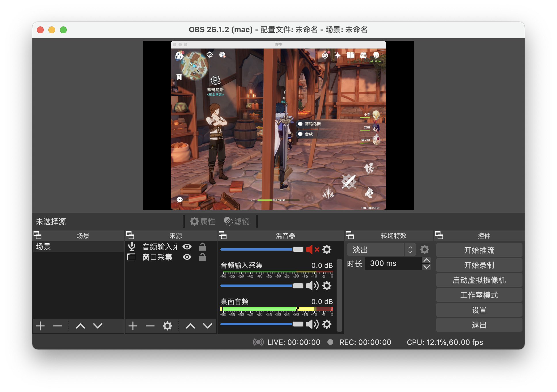The height and width of the screenshot is (392, 557).
Task: Open the 属性 properties gear button
Action: (x=203, y=221)
